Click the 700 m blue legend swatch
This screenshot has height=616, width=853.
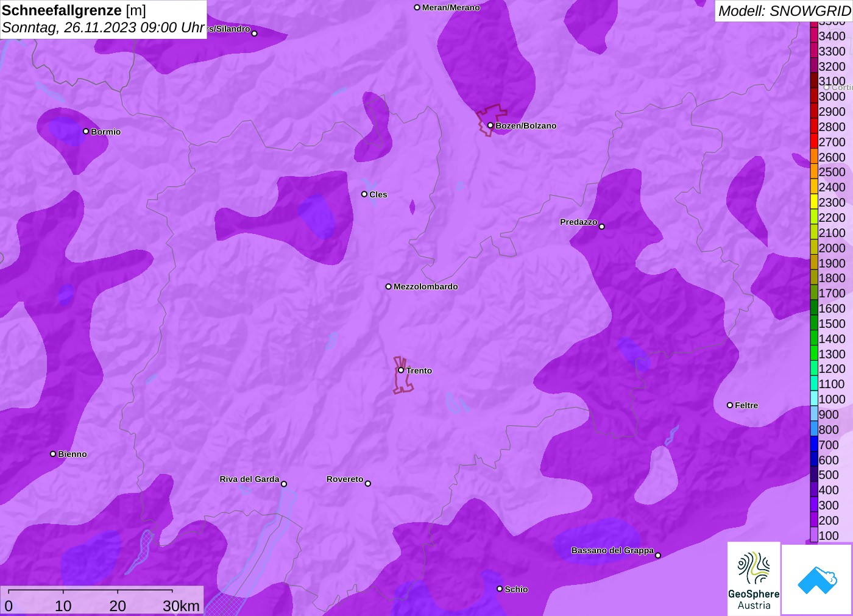tap(814, 445)
